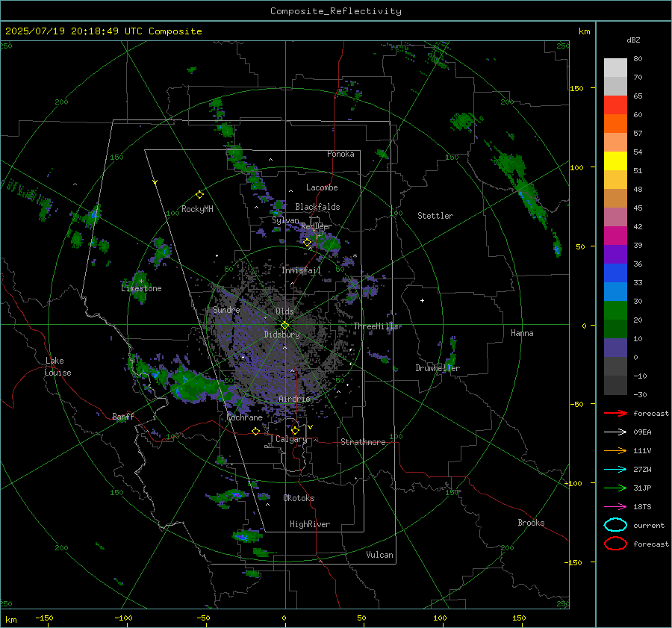Click the Hanna map label
The image size is (672, 628).
522,333
